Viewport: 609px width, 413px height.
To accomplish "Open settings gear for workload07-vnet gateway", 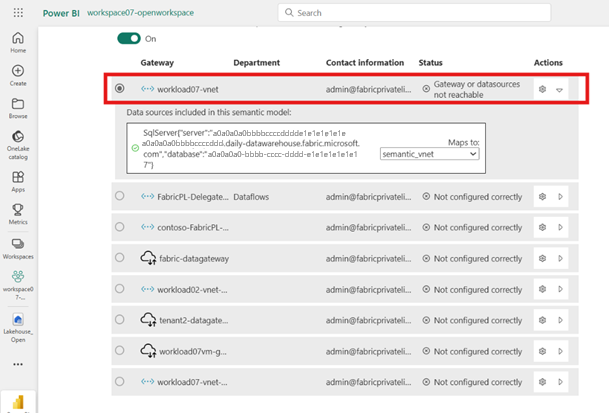I will click(543, 89).
